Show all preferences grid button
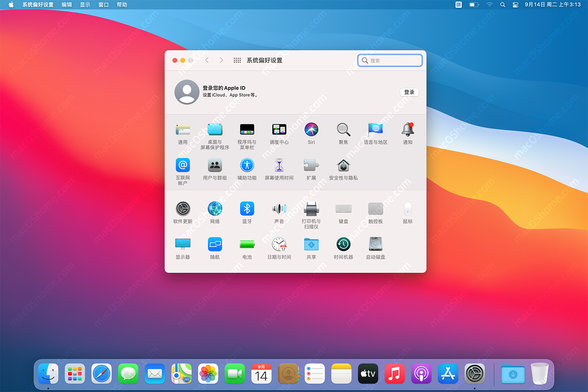The height and width of the screenshot is (392, 588). point(237,61)
